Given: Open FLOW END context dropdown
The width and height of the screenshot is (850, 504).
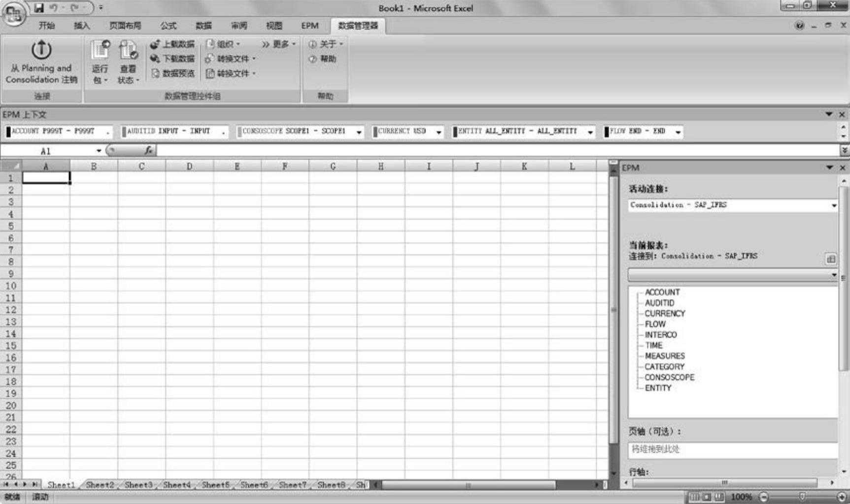Looking at the screenshot, I should click(x=678, y=132).
